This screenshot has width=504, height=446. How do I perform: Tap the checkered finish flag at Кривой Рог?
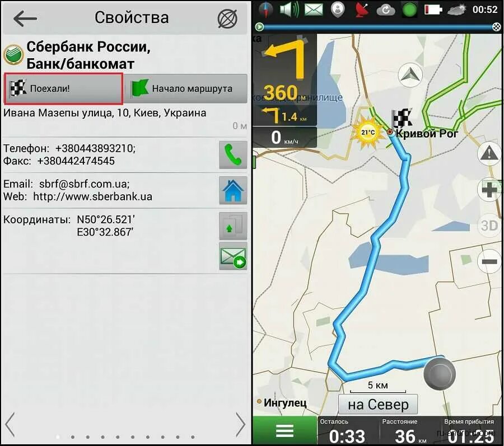[x=402, y=119]
